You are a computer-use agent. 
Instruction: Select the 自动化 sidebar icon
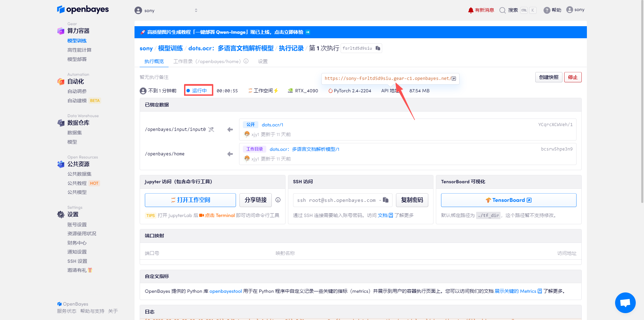point(61,81)
